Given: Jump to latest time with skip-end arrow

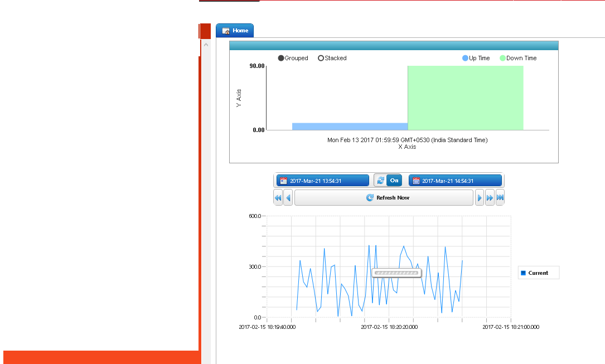Looking at the screenshot, I should click(x=500, y=197).
